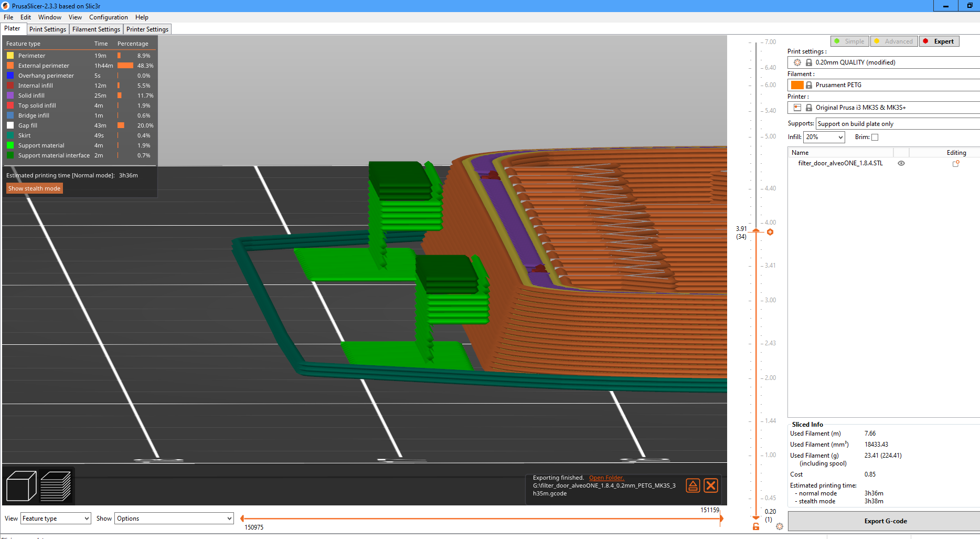
Task: Open the Show Options dropdown
Action: coord(174,519)
